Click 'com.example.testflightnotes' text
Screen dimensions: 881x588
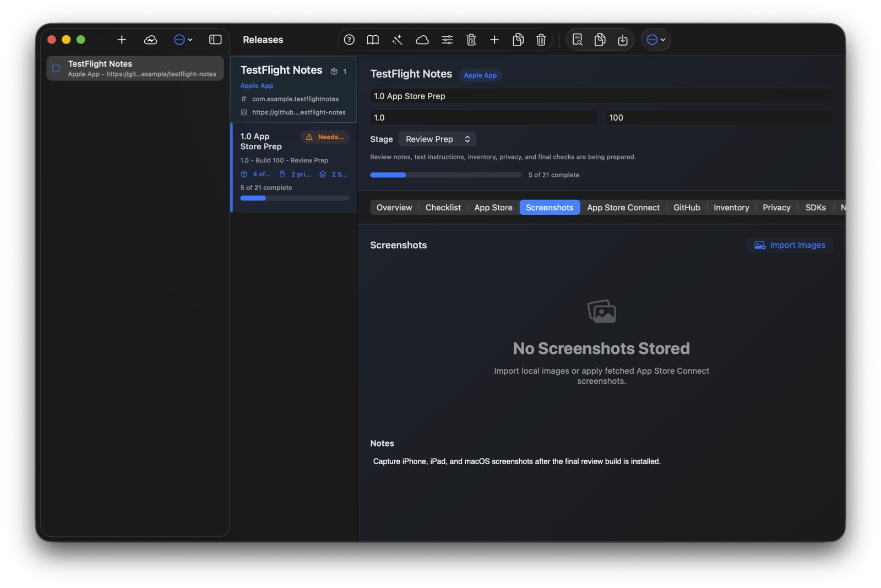(296, 99)
